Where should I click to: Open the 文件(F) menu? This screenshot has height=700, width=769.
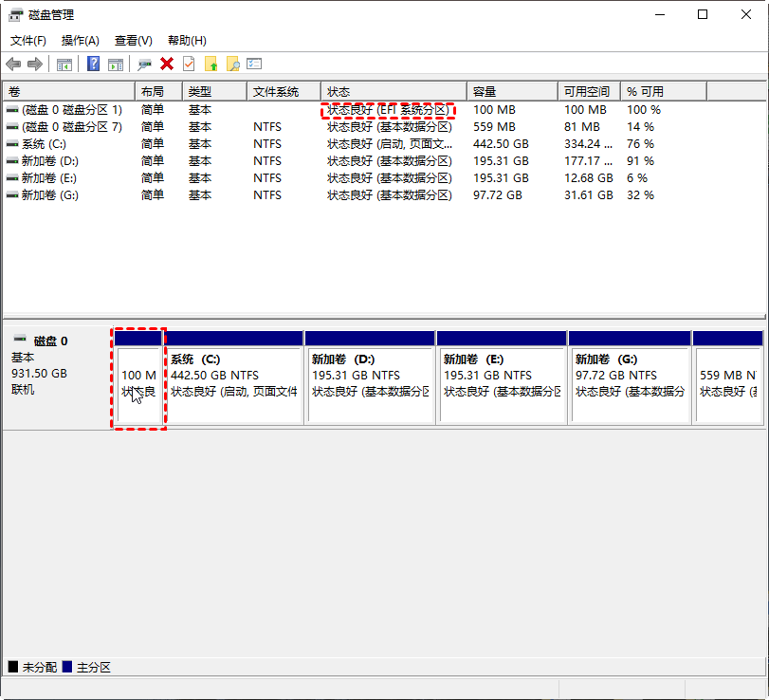(x=28, y=41)
